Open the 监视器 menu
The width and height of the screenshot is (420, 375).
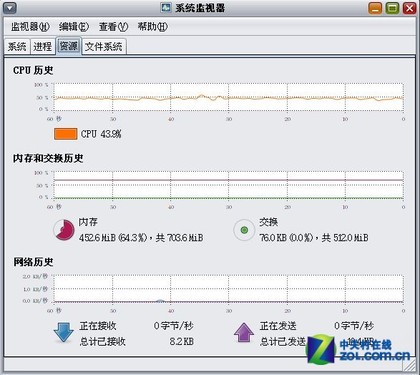click(x=30, y=27)
